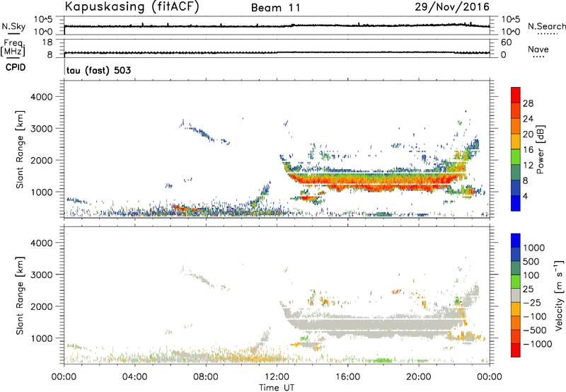The height and width of the screenshot is (392, 566).
Task: Click the 'tau (fast) 503' text
Action: pyautogui.click(x=98, y=70)
